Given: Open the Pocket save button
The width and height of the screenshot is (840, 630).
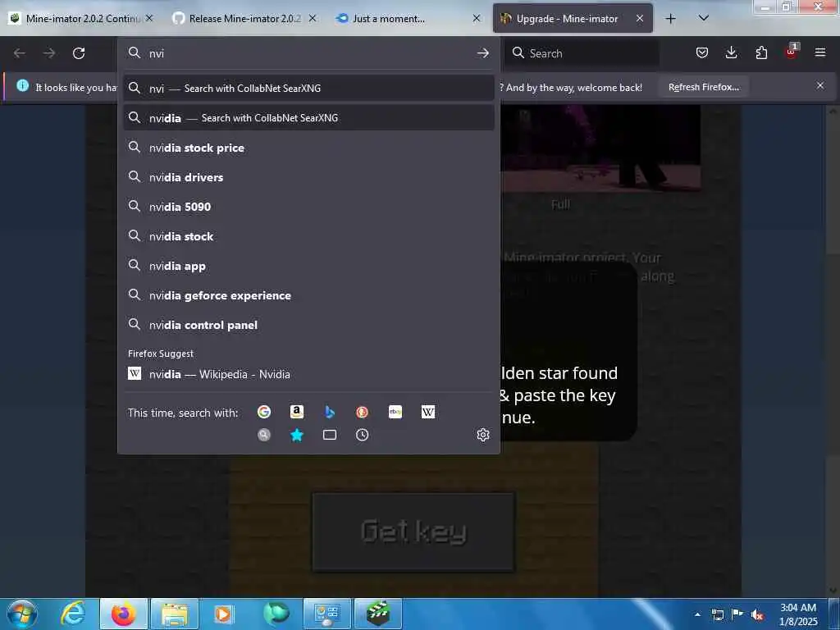Looking at the screenshot, I should (x=702, y=52).
